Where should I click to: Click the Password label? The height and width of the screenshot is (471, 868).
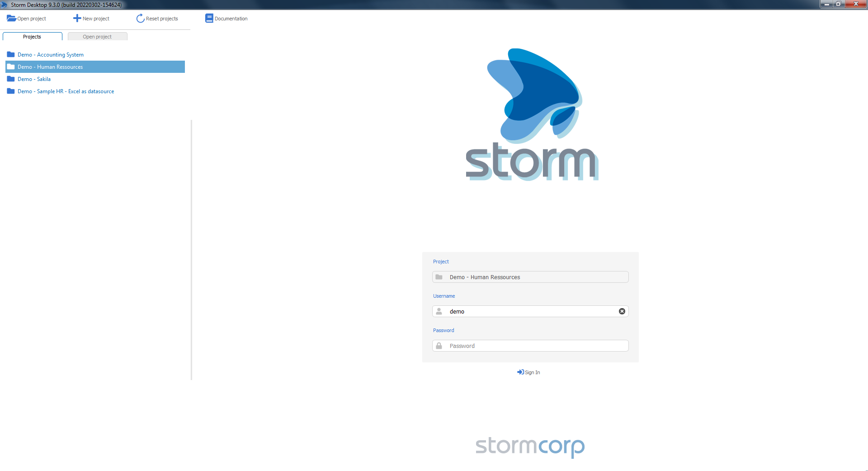pos(443,330)
